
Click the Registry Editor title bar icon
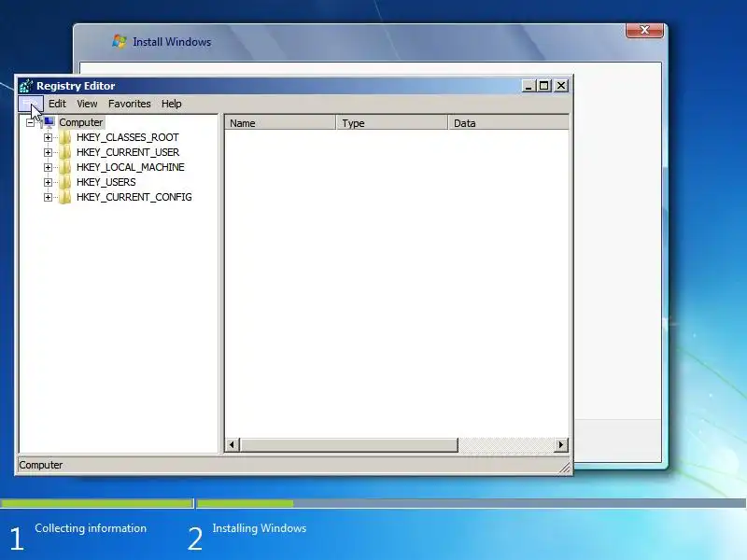pos(26,86)
